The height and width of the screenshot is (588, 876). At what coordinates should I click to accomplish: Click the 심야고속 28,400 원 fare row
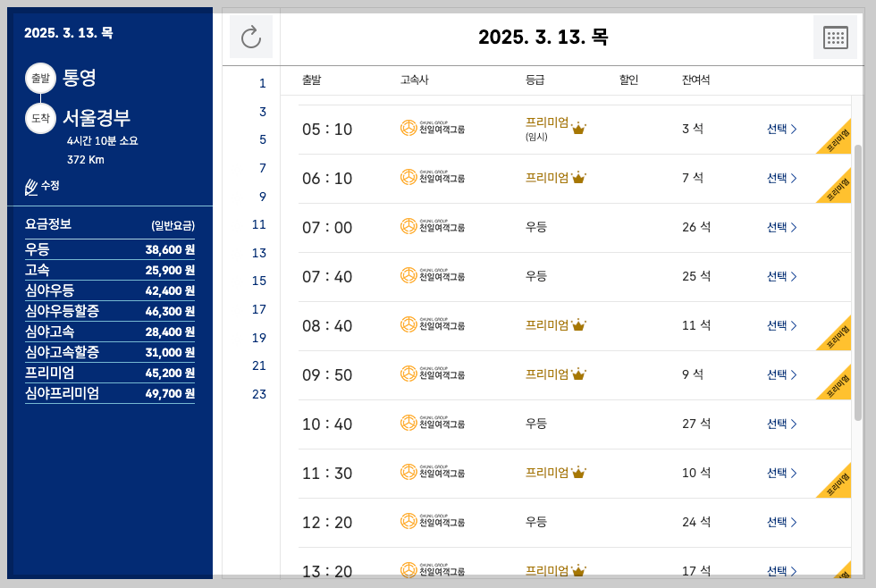pos(109,332)
